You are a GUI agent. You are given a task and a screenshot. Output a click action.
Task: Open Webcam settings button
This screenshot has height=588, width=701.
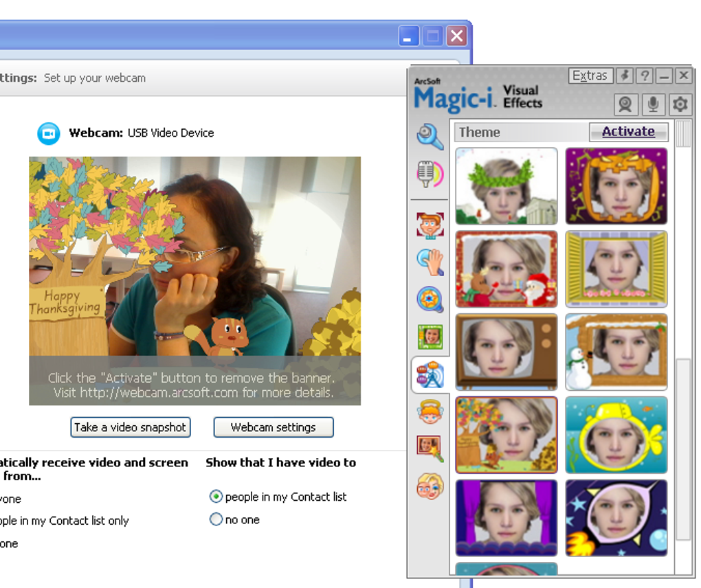tap(273, 427)
